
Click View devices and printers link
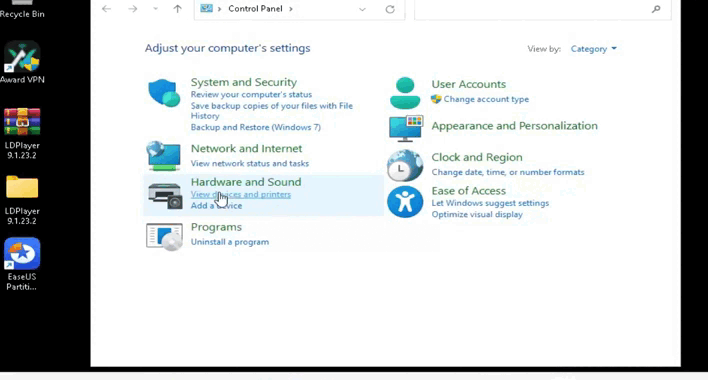241,195
